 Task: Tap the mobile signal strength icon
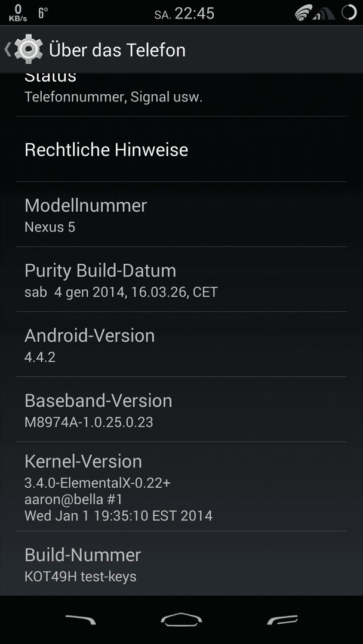(x=324, y=13)
